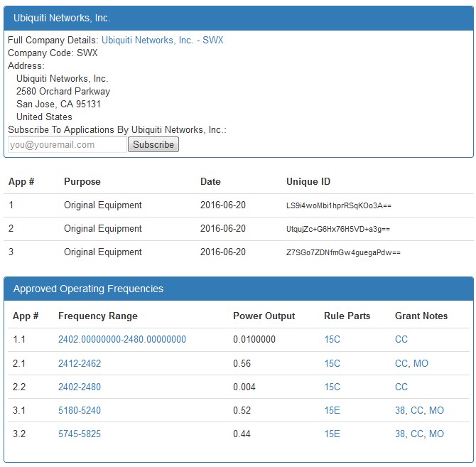
Task: Open MO grant note in row 2.1
Action: coord(421,363)
